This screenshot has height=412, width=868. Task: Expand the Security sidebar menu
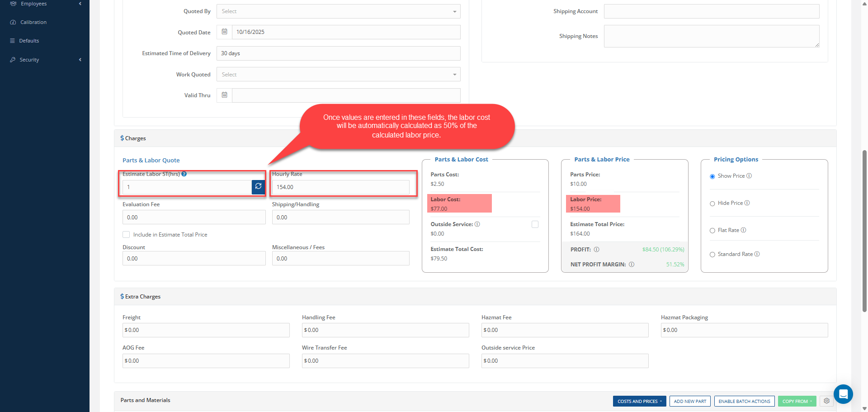click(x=29, y=60)
